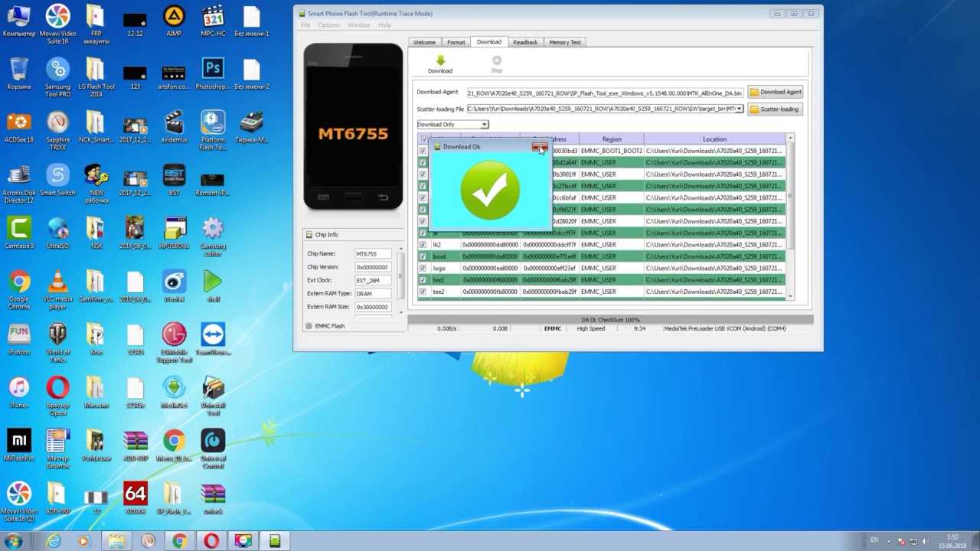Click the partition table vertical scrollbar
This screenshot has width=980, height=551.
tap(790, 216)
